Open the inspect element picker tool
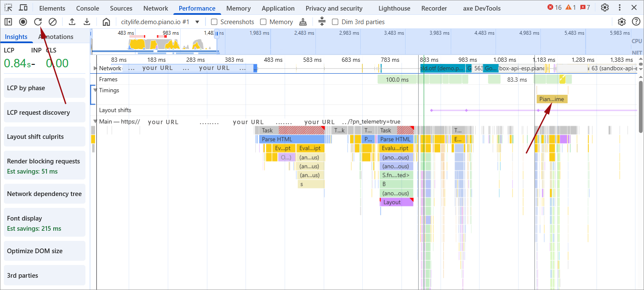 (x=8, y=8)
